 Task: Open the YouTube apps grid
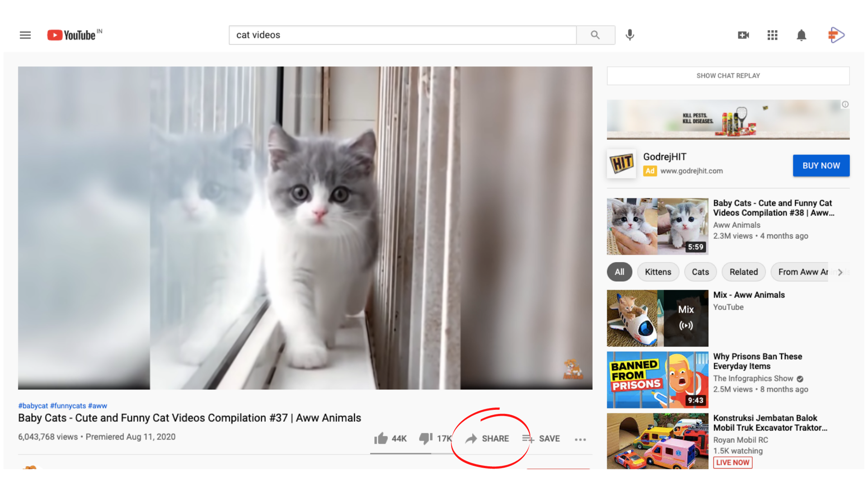(772, 35)
